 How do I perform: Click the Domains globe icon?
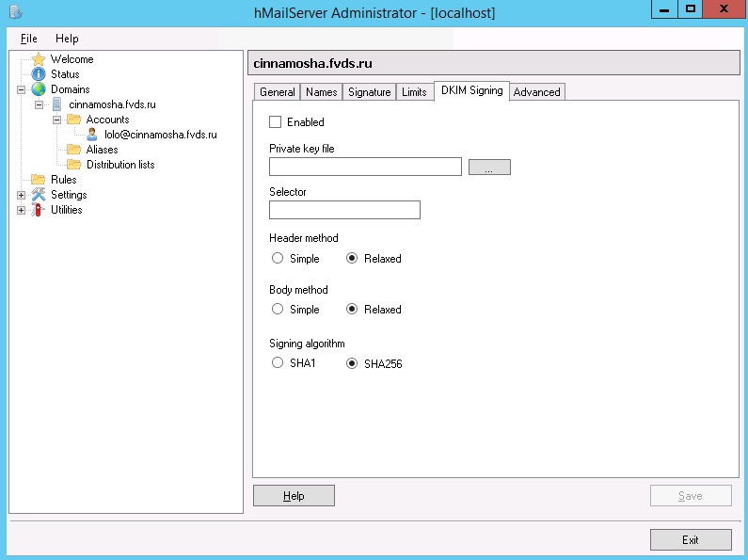tap(39, 89)
